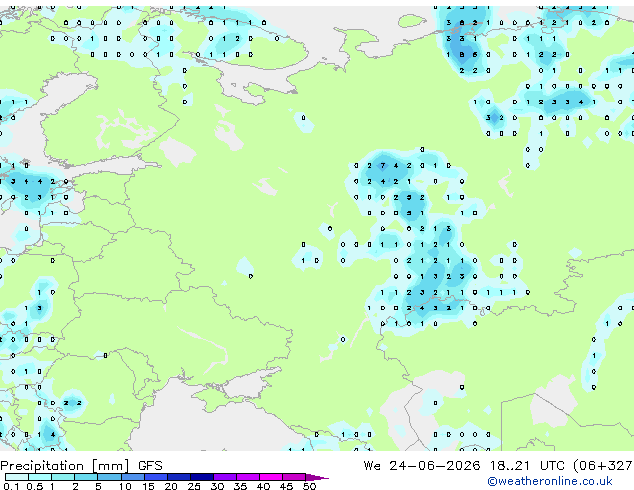Viewport: 634px width, 490px height.
Task: Click the '(06+327' forecast run text
Action: (603, 466)
